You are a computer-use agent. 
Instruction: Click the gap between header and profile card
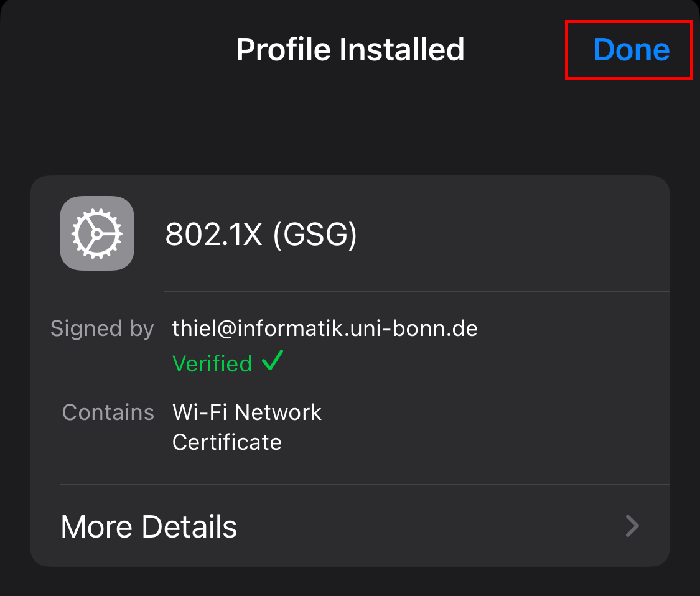click(x=350, y=131)
